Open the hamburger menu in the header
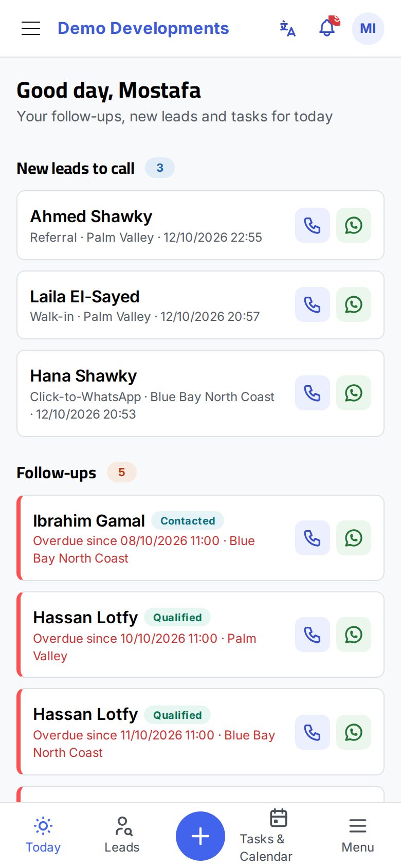Image resolution: width=401 pixels, height=868 pixels. (31, 28)
